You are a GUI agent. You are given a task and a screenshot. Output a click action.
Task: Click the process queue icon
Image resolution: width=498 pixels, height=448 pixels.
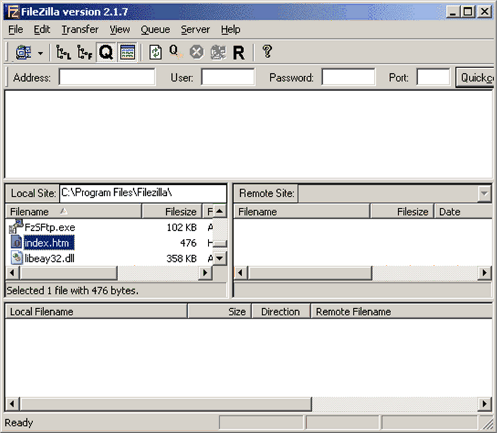[x=175, y=52]
